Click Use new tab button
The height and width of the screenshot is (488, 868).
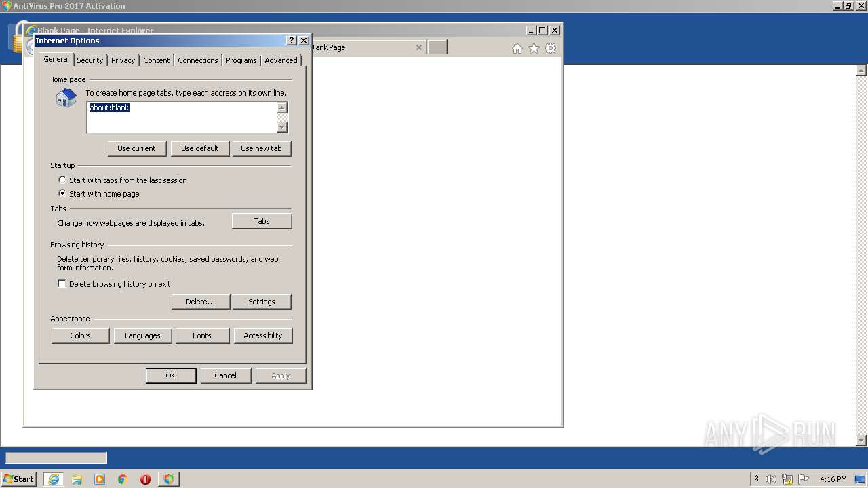(261, 148)
